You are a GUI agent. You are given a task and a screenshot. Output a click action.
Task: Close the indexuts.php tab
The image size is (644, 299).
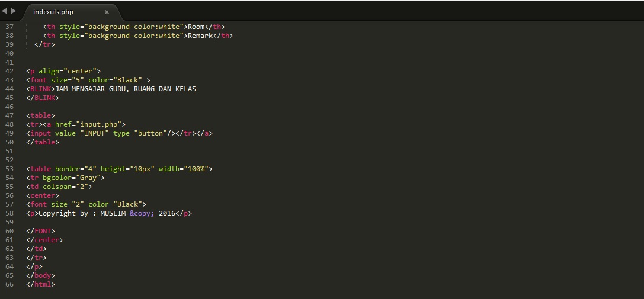[107, 12]
